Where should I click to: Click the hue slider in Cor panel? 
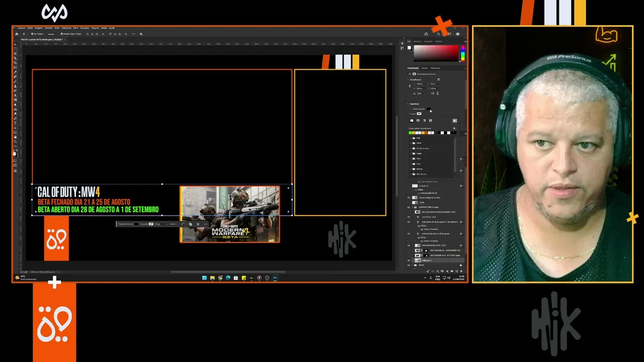pos(462,53)
